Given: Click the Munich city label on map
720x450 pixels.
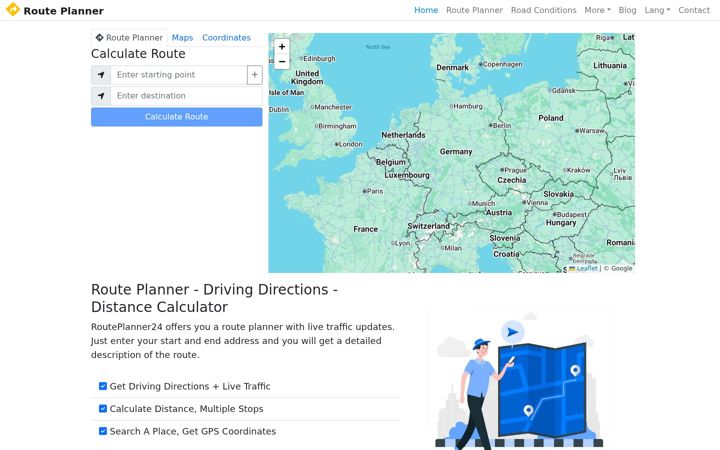Looking at the screenshot, I should click(x=483, y=203).
